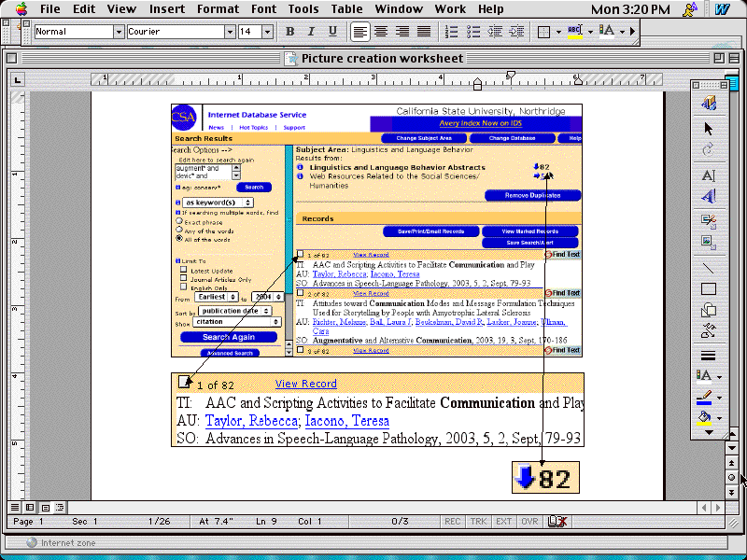Viewport: 747px width, 560px height.
Task: Toggle OVR overtype mode in the status bar
Action: point(529,522)
